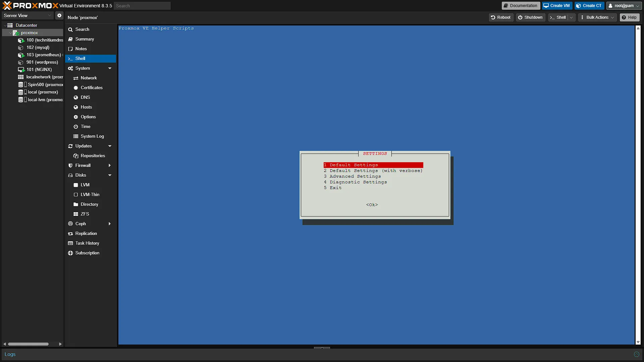
Task: Open the Notes section
Action: point(91,49)
